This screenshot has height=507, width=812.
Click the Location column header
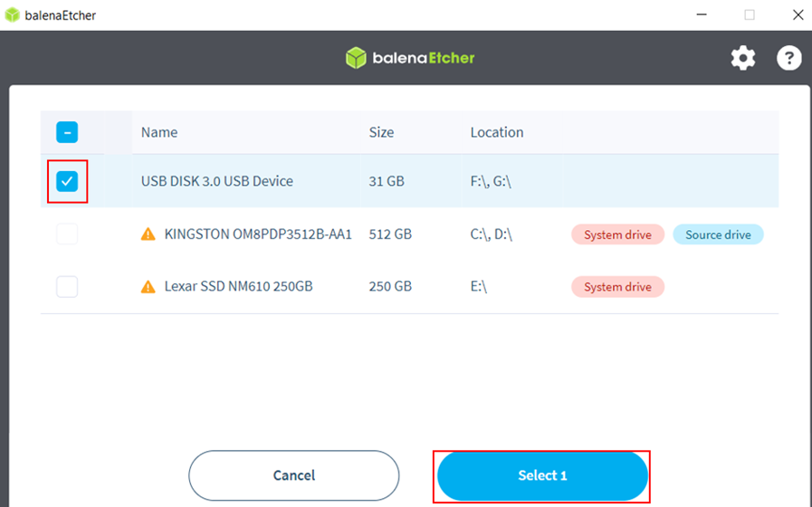point(496,132)
